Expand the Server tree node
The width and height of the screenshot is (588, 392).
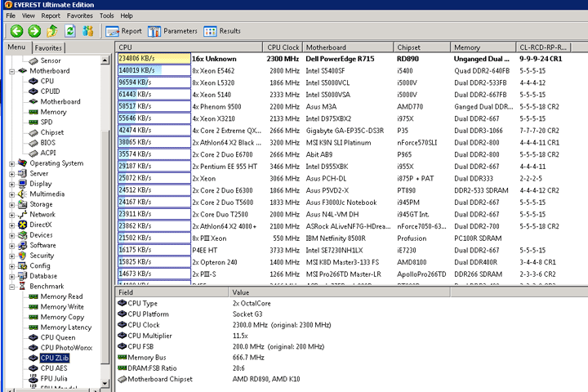click(12, 174)
